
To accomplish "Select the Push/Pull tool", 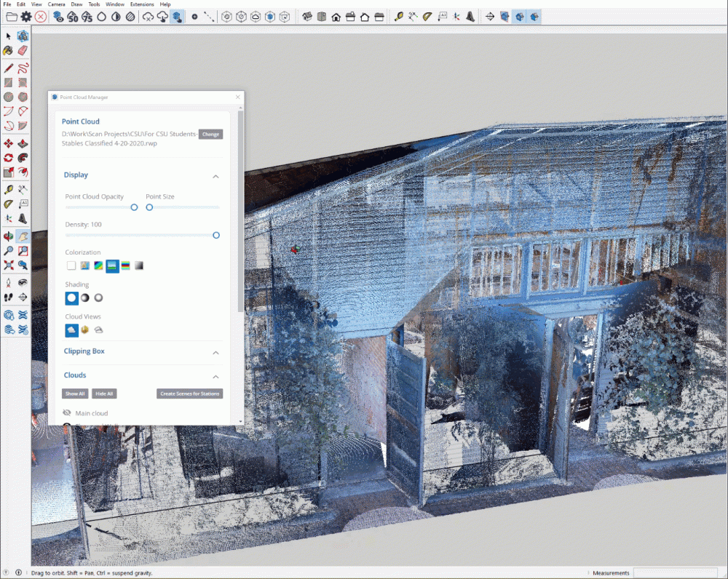I will (x=23, y=144).
